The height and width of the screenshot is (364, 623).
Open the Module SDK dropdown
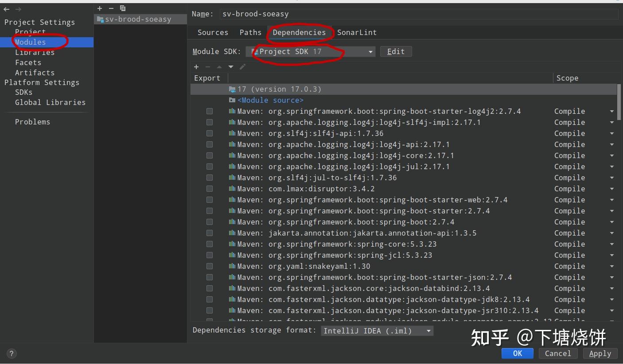point(370,51)
